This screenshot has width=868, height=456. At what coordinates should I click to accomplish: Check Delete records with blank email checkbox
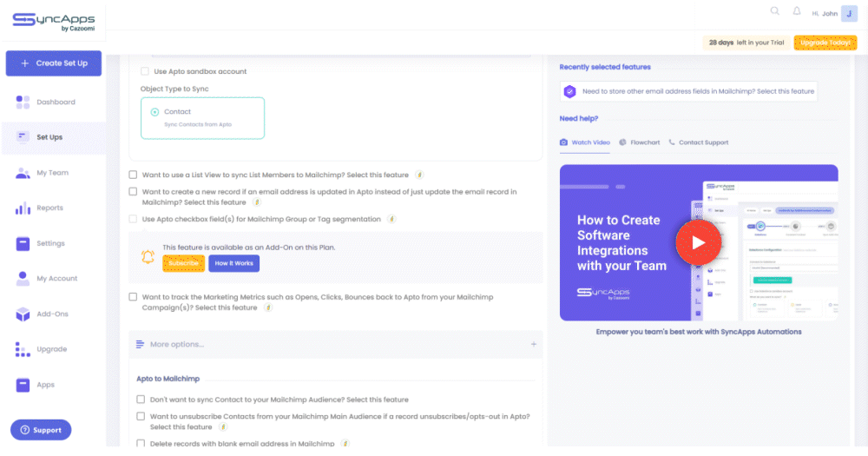click(141, 443)
